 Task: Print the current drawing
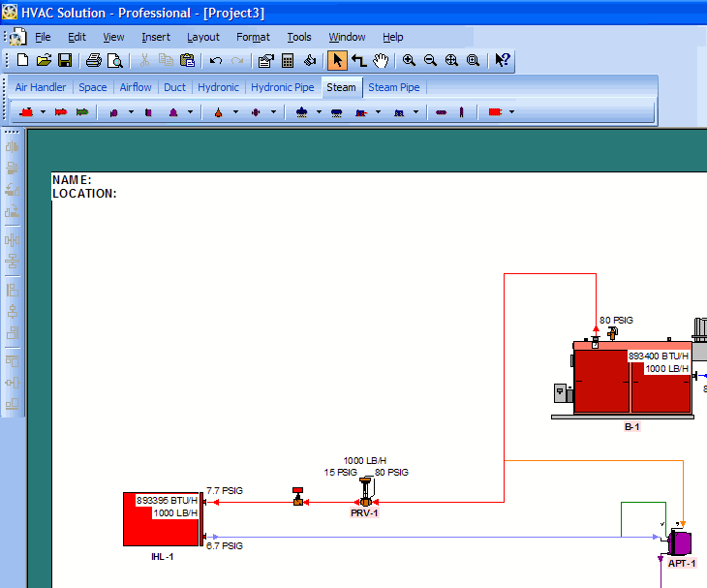pos(94,60)
